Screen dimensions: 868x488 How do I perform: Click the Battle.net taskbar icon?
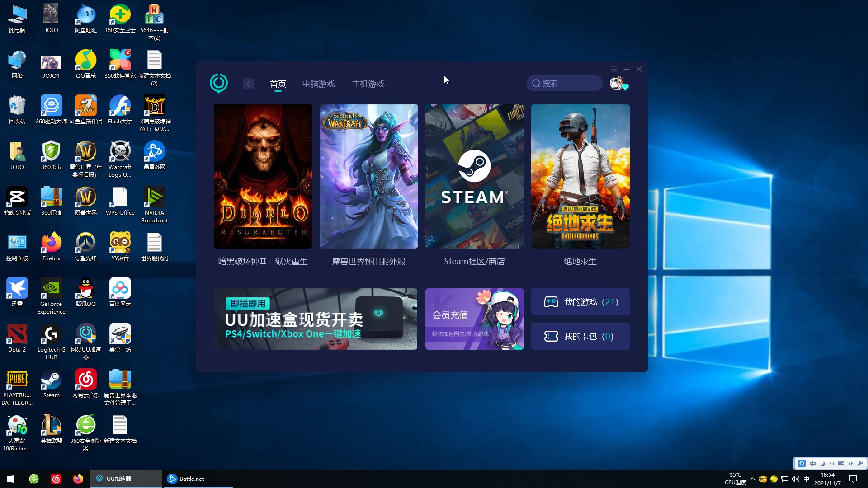point(172,479)
